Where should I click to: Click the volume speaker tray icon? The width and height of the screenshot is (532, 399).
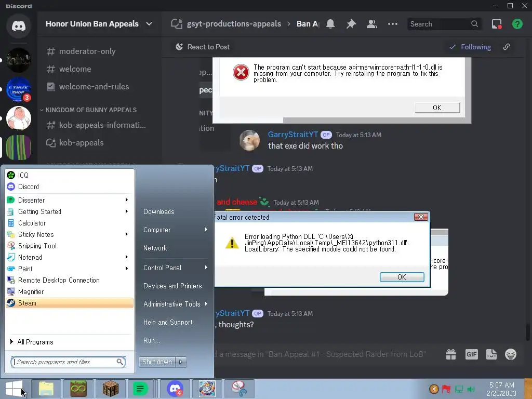tap(471, 389)
